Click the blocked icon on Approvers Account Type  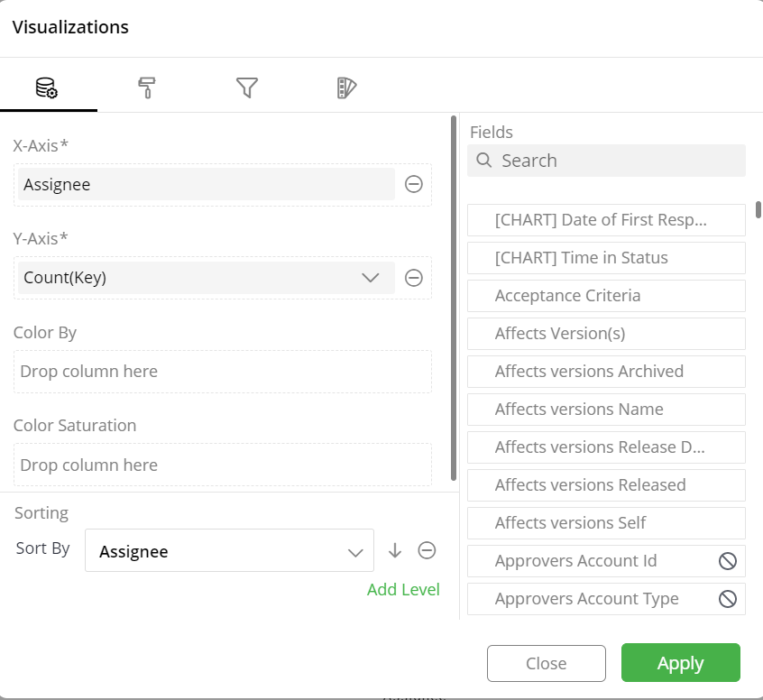pyautogui.click(x=728, y=599)
